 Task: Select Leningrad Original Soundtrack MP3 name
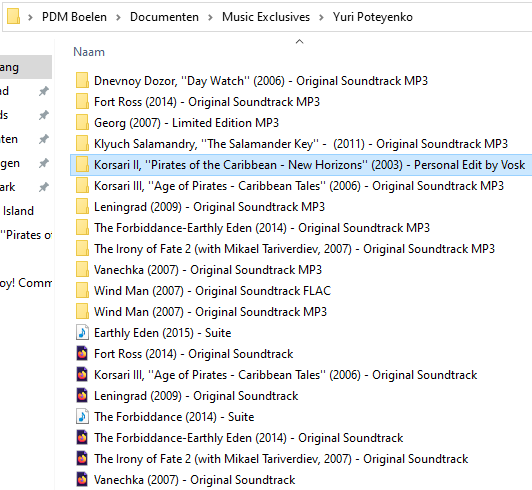coord(209,207)
